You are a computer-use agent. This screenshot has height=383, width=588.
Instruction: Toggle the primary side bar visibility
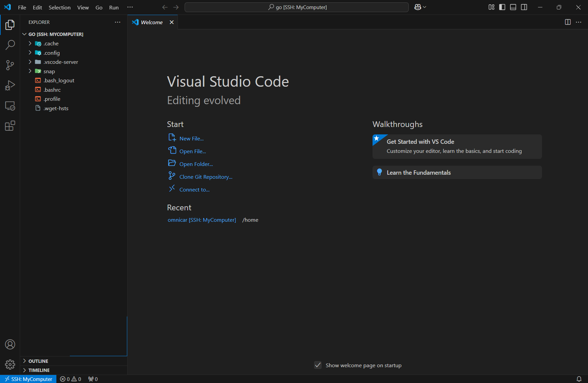pyautogui.click(x=502, y=7)
